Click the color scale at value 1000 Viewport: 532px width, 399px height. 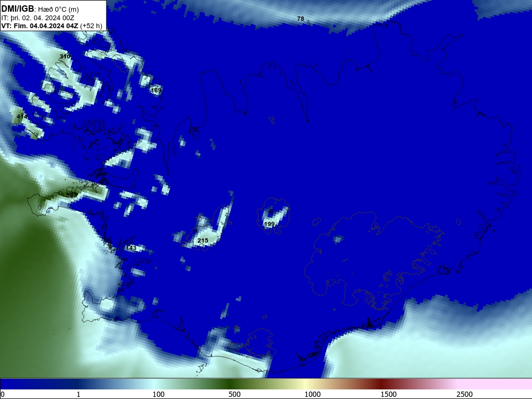coord(312,394)
